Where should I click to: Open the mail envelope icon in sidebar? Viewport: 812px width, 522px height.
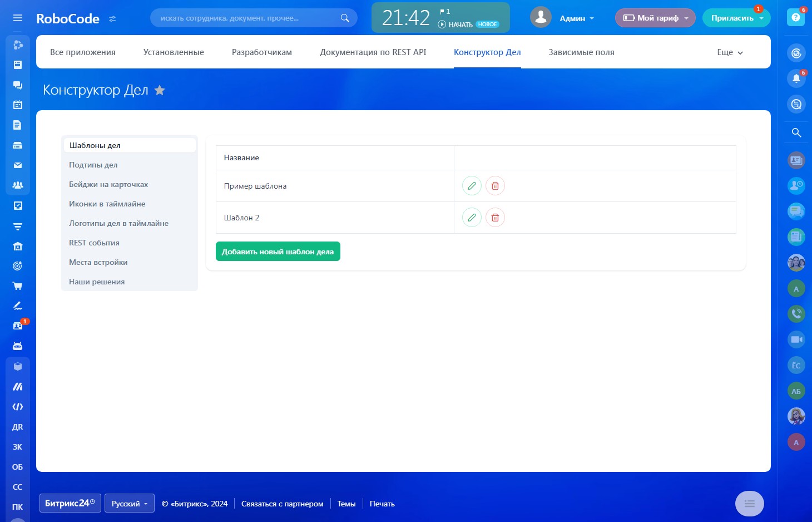click(x=18, y=165)
